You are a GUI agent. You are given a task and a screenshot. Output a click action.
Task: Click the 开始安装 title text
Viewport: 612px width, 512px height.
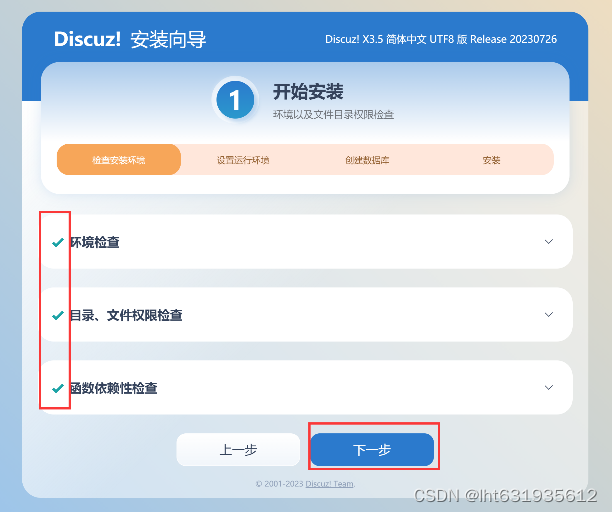coord(308,92)
